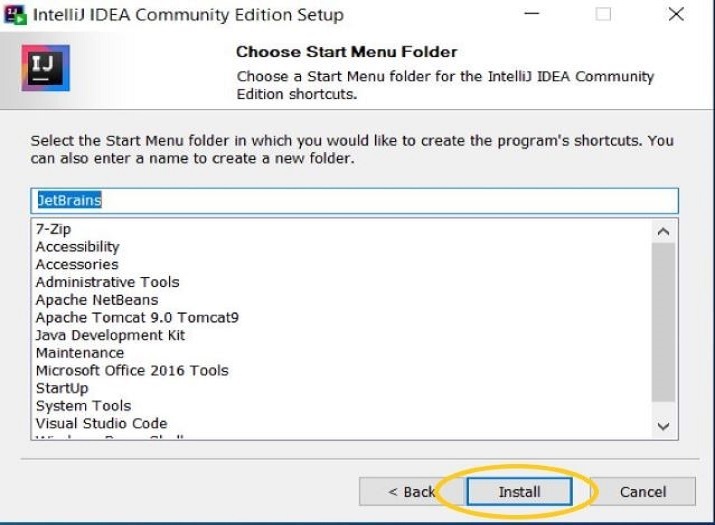Select the Accessibility folder

coord(77,247)
